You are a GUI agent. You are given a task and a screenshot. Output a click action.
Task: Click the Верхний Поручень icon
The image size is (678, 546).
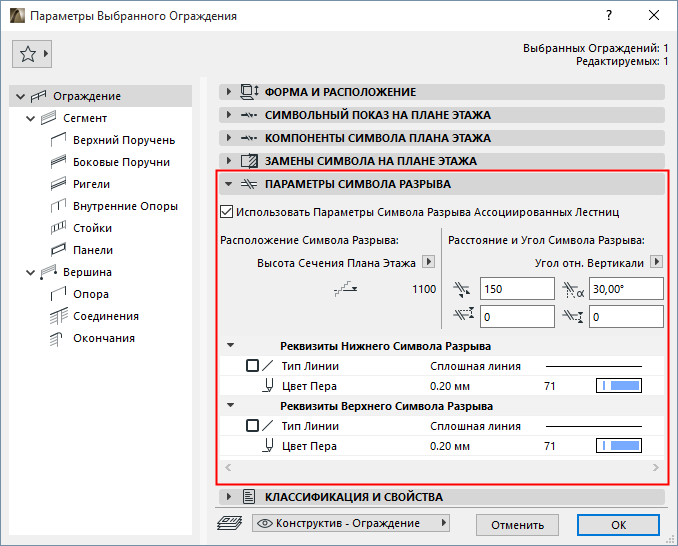click(58, 140)
